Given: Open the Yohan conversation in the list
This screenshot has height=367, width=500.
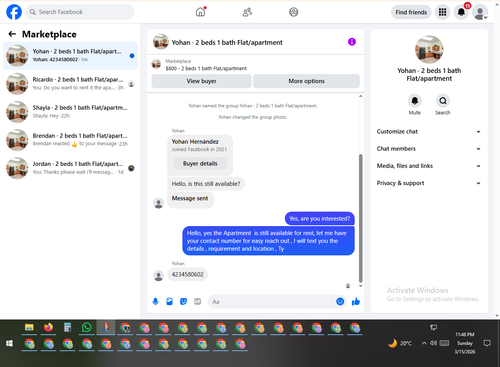Looking at the screenshot, I should [x=70, y=56].
